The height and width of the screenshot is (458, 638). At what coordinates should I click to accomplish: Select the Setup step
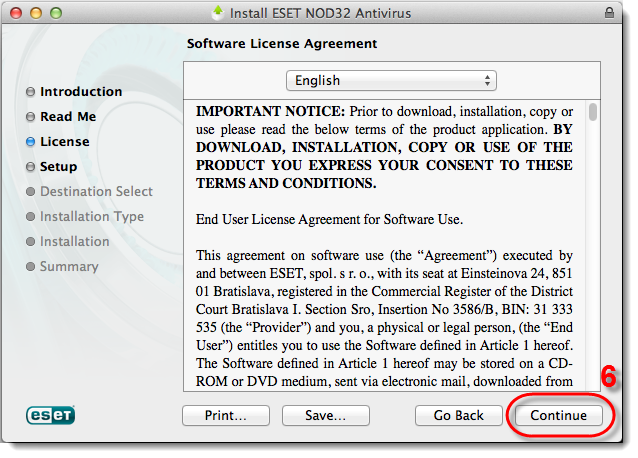pos(59,167)
